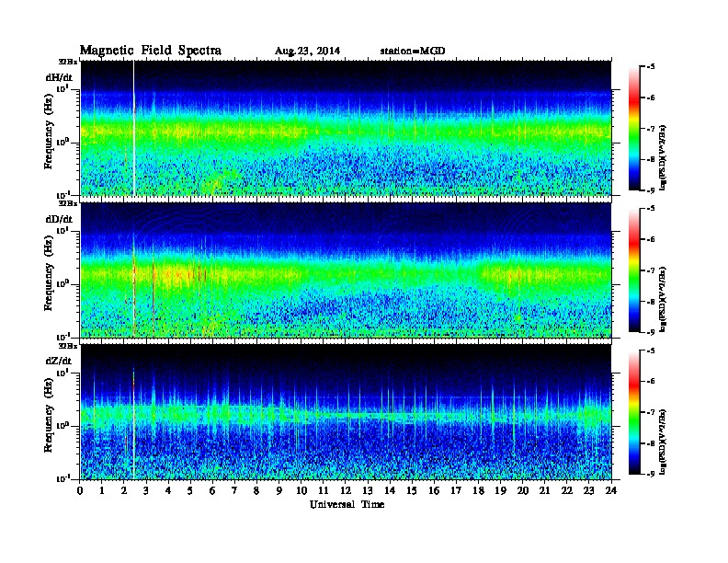The image size is (728, 563).
Task: Click the -5 value on dH/dt color bar
Action: coord(651,66)
